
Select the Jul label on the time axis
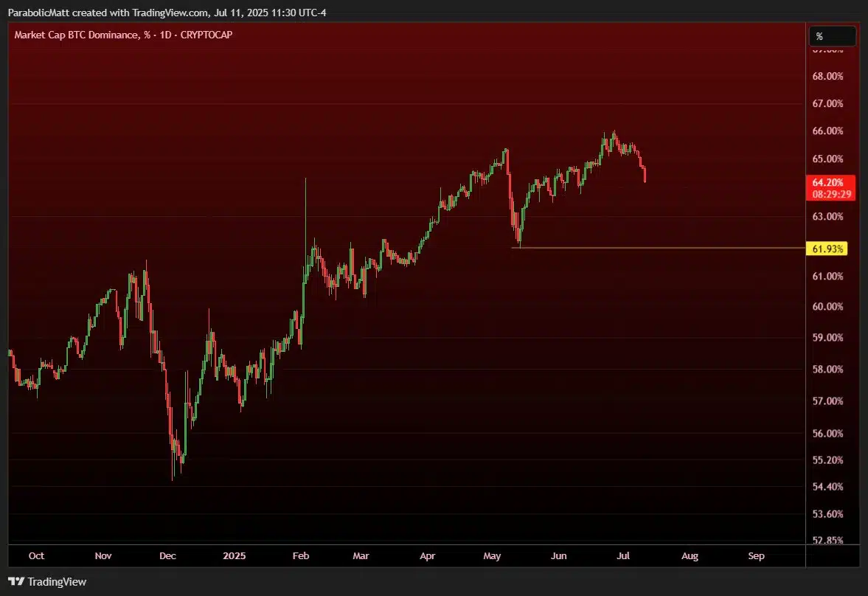[x=623, y=556]
